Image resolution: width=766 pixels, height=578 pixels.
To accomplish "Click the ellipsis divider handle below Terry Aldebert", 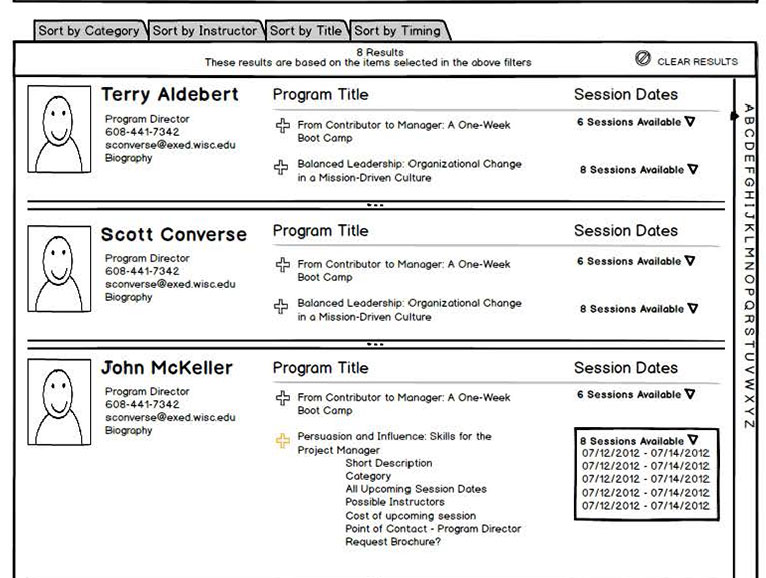I will (375, 205).
